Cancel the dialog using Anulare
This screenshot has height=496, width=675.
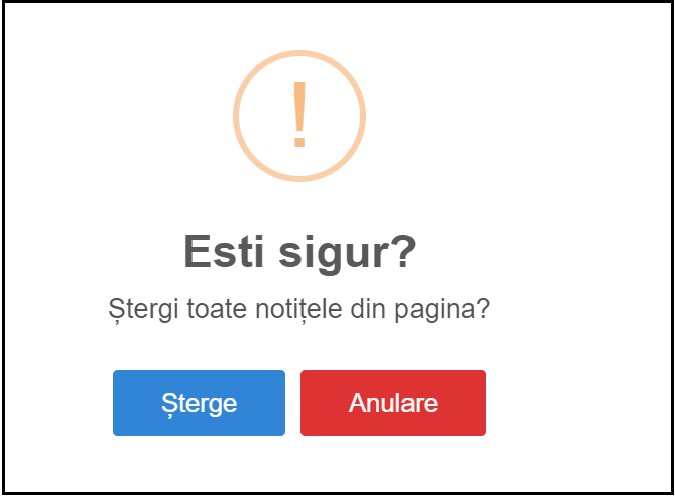pyautogui.click(x=393, y=403)
